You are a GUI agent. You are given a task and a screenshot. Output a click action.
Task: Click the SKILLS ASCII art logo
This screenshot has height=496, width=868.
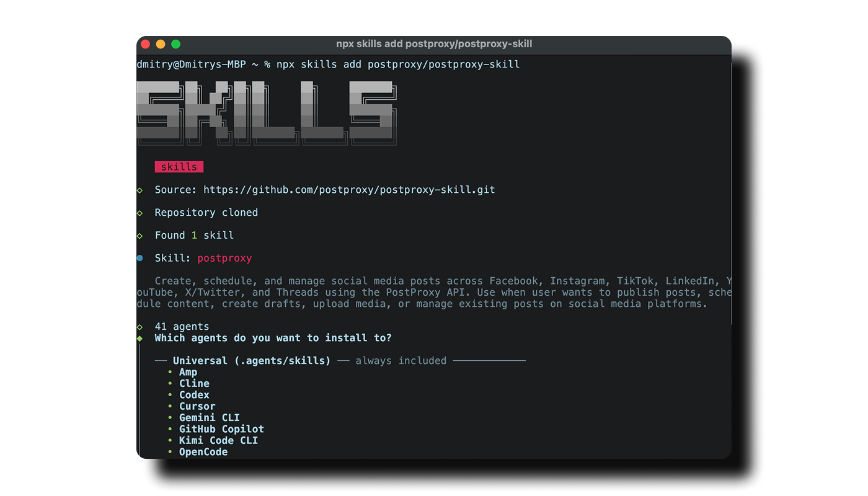coord(267,115)
